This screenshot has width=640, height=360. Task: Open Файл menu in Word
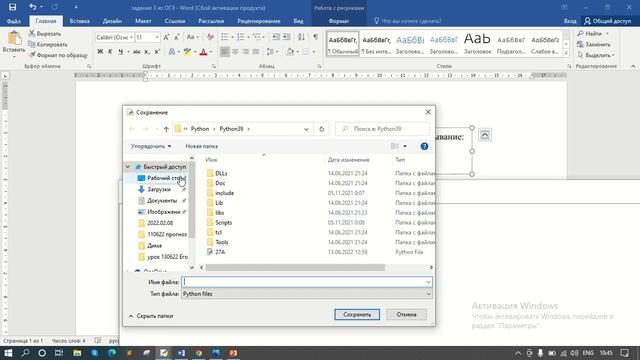(14, 21)
